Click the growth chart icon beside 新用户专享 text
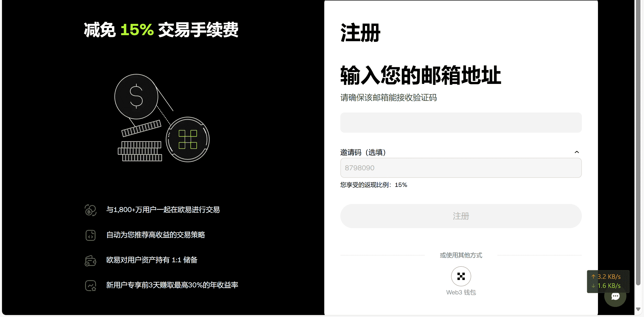The image size is (644, 317). pyautogui.click(x=91, y=286)
